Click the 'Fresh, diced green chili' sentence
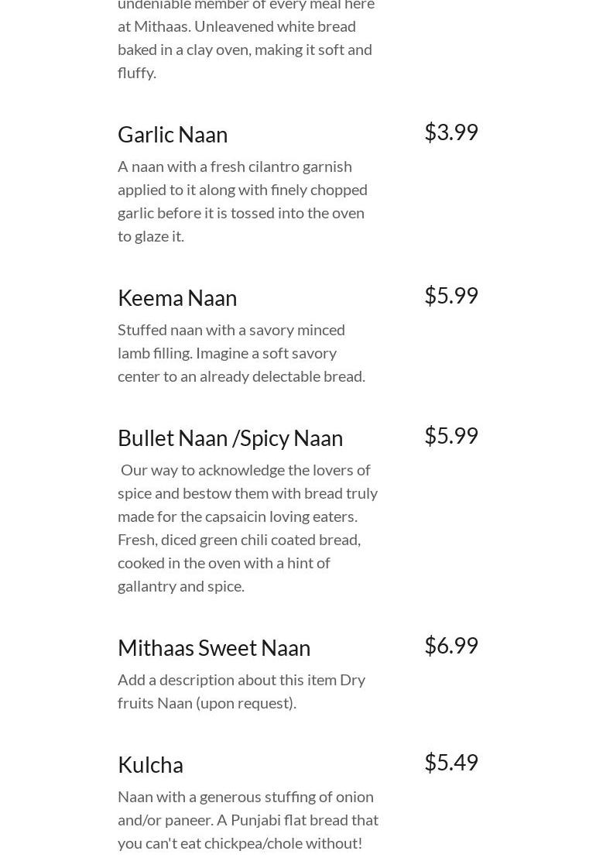Viewport: 596px width, 868px height. click(x=239, y=540)
